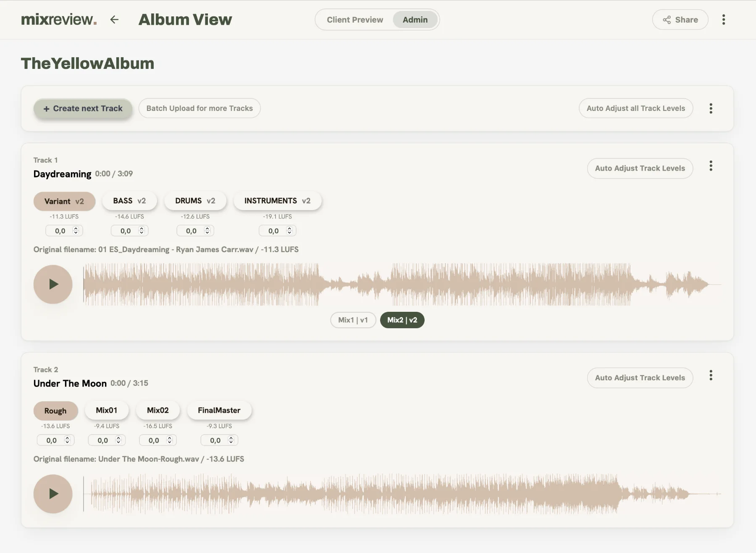The width and height of the screenshot is (756, 553).
Task: Click the Variant 0,0 level field
Action: coord(64,231)
